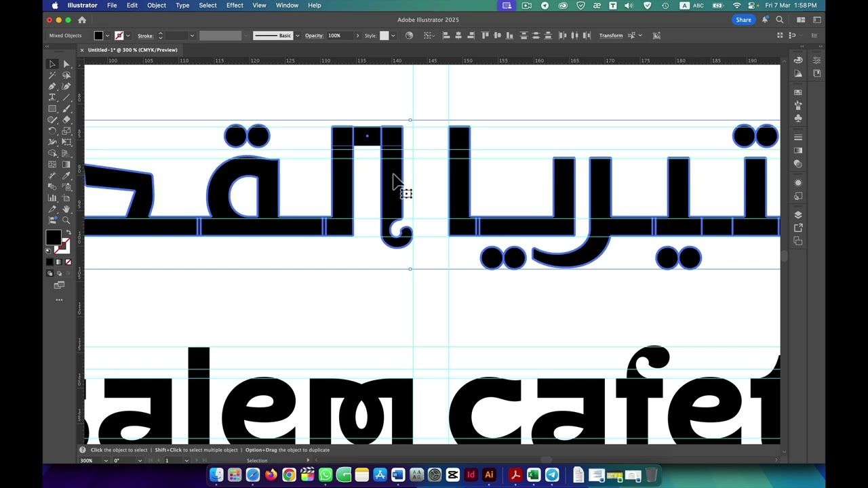This screenshot has height=488, width=868.
Task: Select the Pen tool
Action: (52, 86)
